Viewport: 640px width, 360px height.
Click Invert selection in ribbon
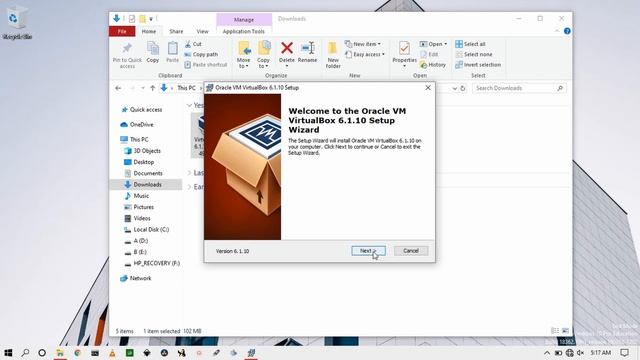point(478,65)
